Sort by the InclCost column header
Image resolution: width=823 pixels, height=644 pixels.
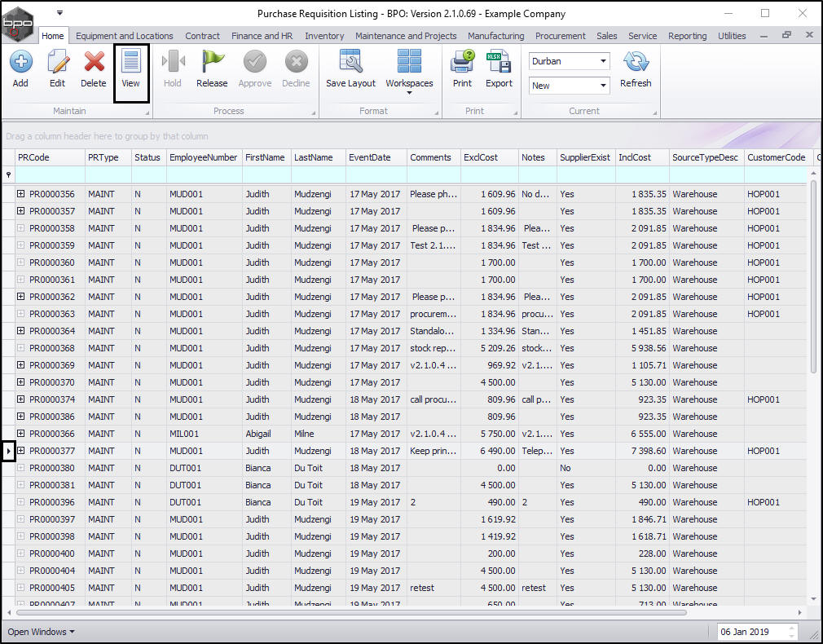pyautogui.click(x=642, y=157)
